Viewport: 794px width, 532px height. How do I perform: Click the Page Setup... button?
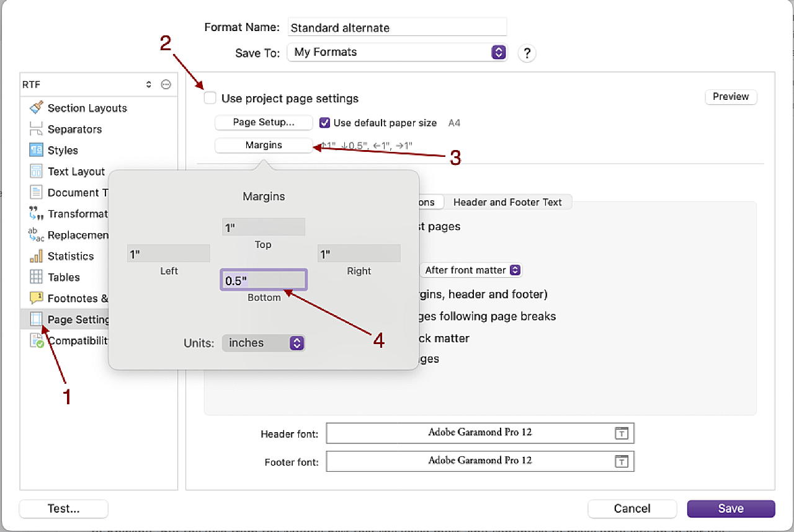264,122
